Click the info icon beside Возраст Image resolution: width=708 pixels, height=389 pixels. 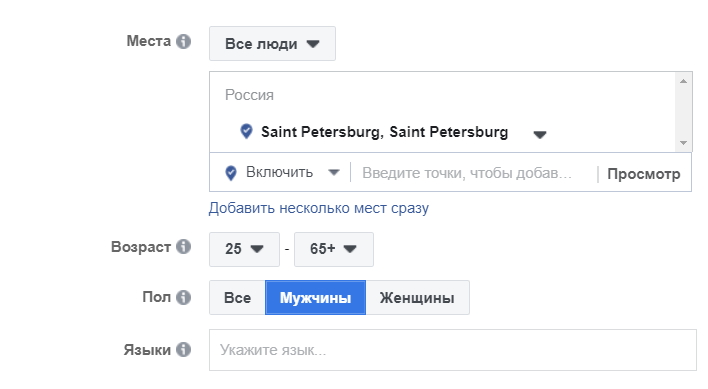point(183,247)
